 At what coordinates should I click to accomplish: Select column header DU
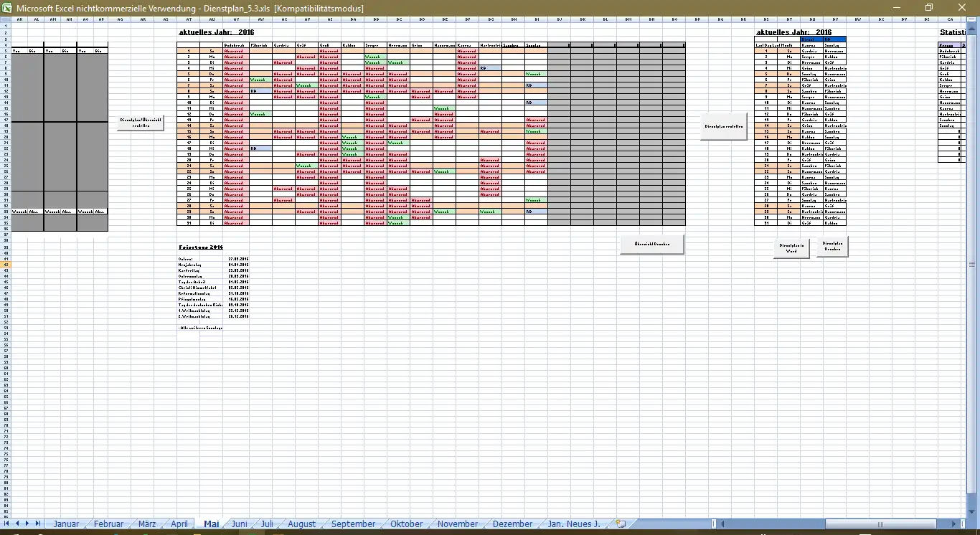pyautogui.click(x=812, y=19)
